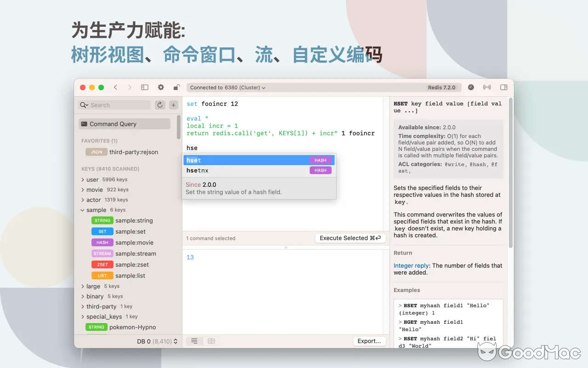Image resolution: width=588 pixels, height=368 pixels.
Task: Open the settings gear in the toolbar
Action: tap(160, 87)
